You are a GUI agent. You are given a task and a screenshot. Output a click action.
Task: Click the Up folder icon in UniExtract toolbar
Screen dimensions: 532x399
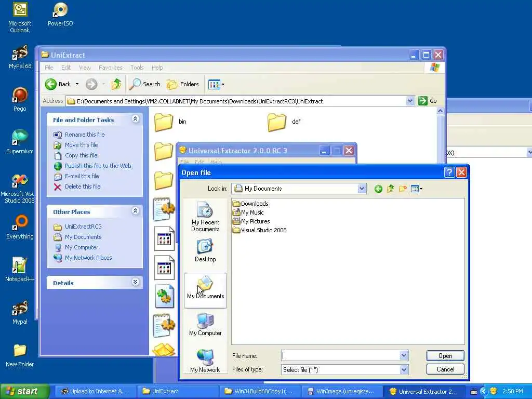coord(116,84)
